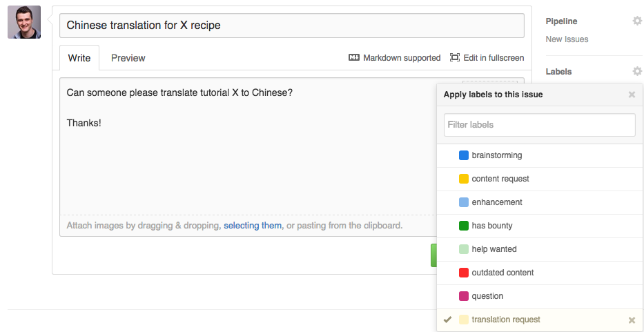Screen dimensions: 644x332
Task: Click the Edit in fullscreen icon
Action: click(455, 58)
